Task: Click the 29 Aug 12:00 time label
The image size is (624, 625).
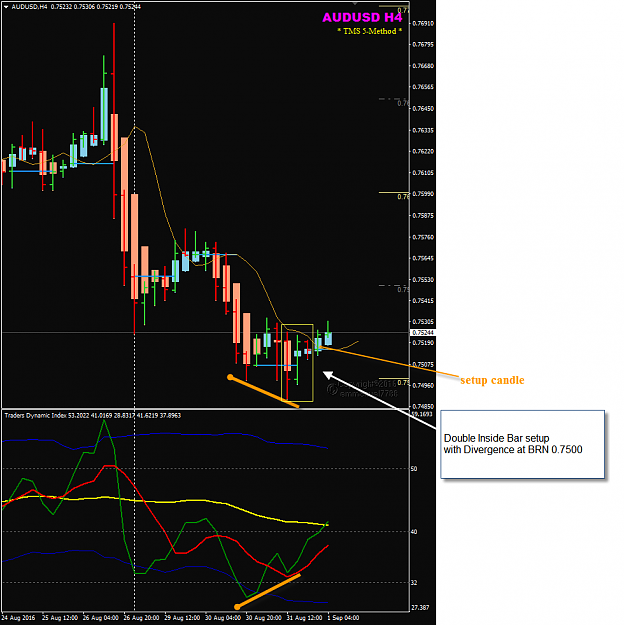Action: point(182,618)
